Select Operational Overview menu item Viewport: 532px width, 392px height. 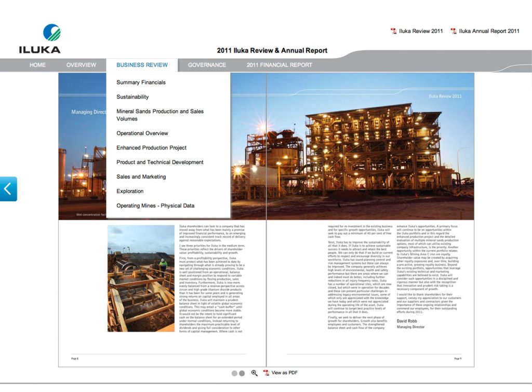click(142, 133)
